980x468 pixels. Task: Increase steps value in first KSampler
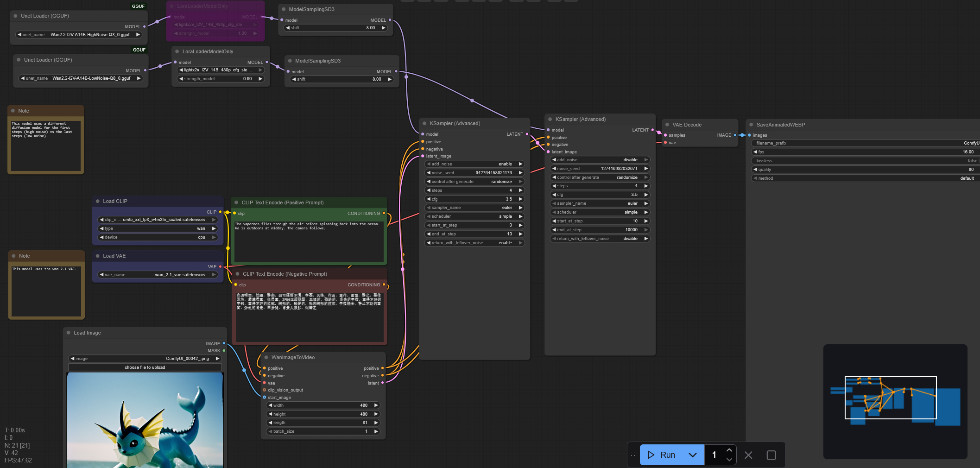[520, 190]
